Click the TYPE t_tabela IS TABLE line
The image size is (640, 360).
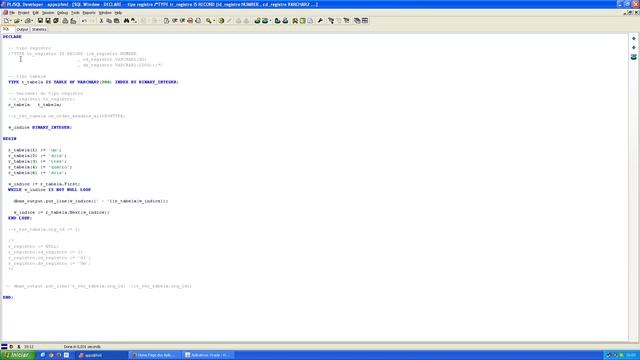tap(93, 82)
